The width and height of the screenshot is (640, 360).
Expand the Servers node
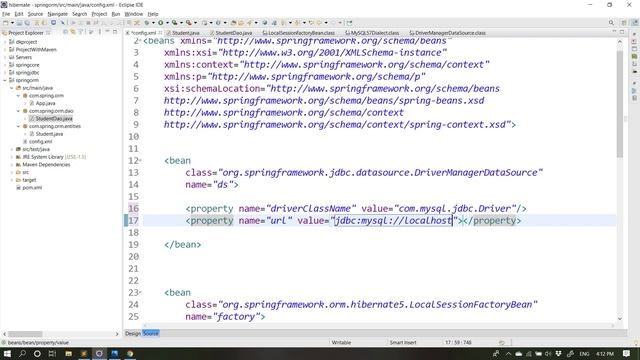click(5, 58)
